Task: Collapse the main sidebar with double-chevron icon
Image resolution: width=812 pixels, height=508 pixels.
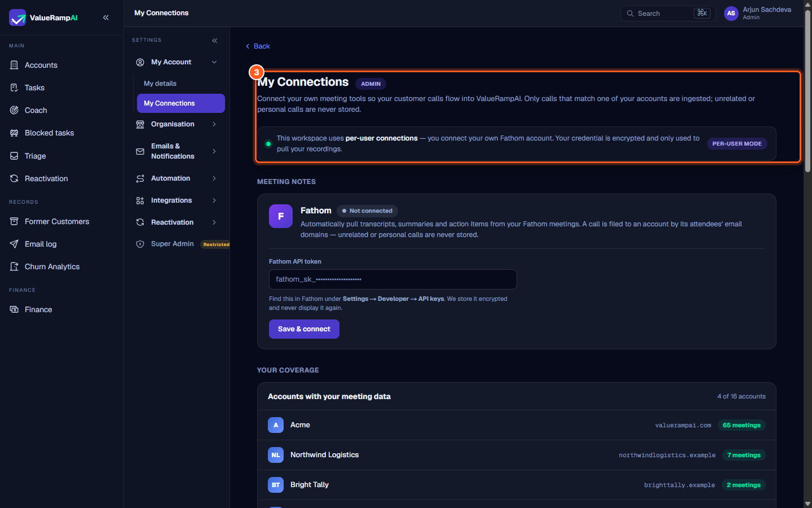Action: 106,17
